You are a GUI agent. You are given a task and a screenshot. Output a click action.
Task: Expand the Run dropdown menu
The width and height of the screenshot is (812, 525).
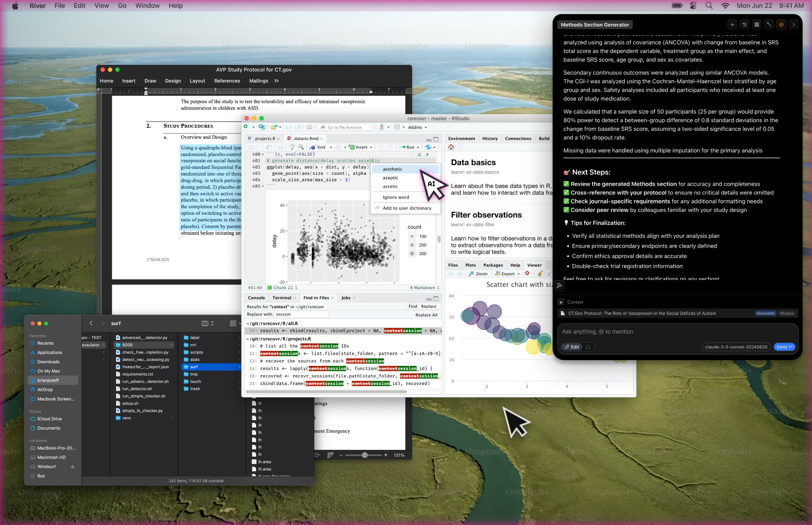[418, 147]
